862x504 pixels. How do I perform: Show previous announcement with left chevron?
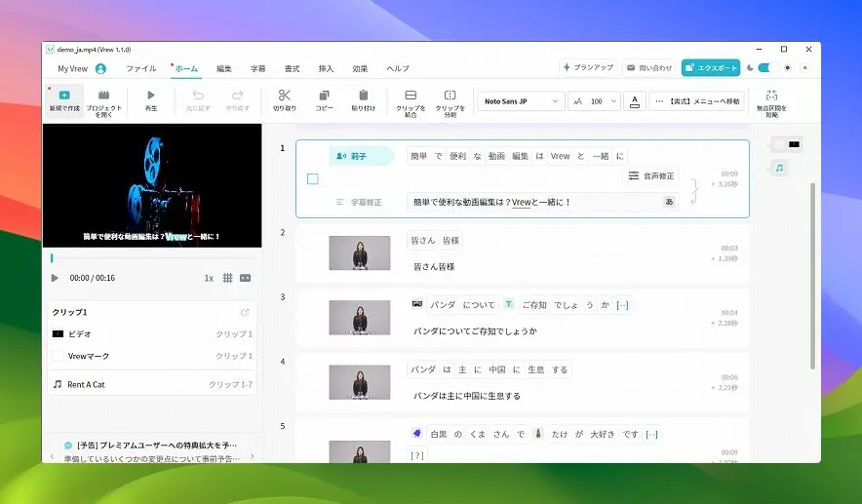pyautogui.click(x=53, y=456)
